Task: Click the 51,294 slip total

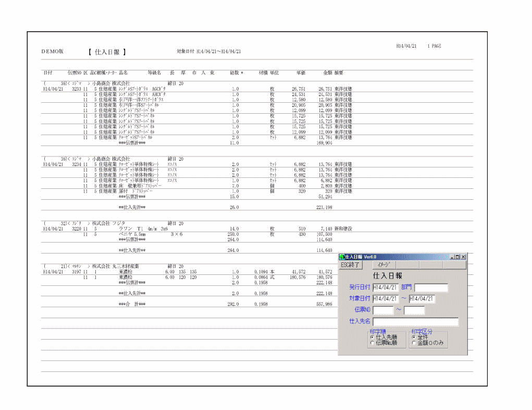Action: (325, 197)
